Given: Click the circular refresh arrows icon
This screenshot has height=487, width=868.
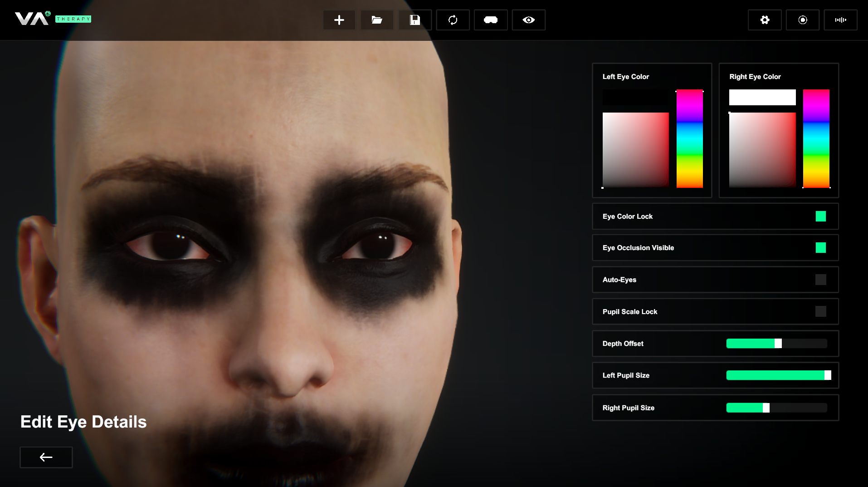Looking at the screenshot, I should pyautogui.click(x=453, y=20).
